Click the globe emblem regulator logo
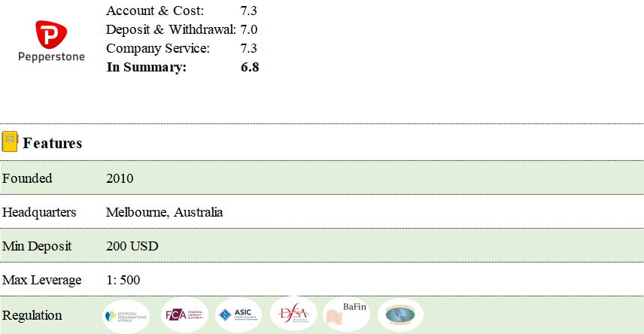The width and height of the screenshot is (644, 334). (400, 314)
